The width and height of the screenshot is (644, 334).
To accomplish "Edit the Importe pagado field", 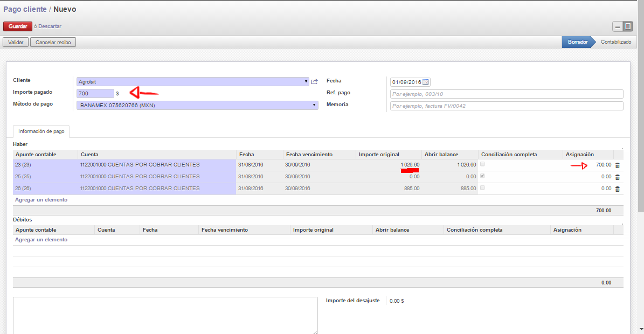I will [95, 94].
